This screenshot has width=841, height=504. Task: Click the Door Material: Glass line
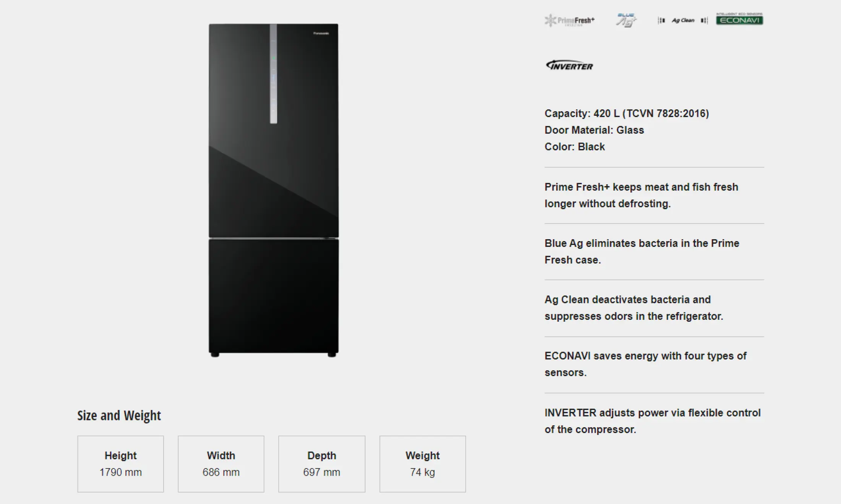(594, 130)
